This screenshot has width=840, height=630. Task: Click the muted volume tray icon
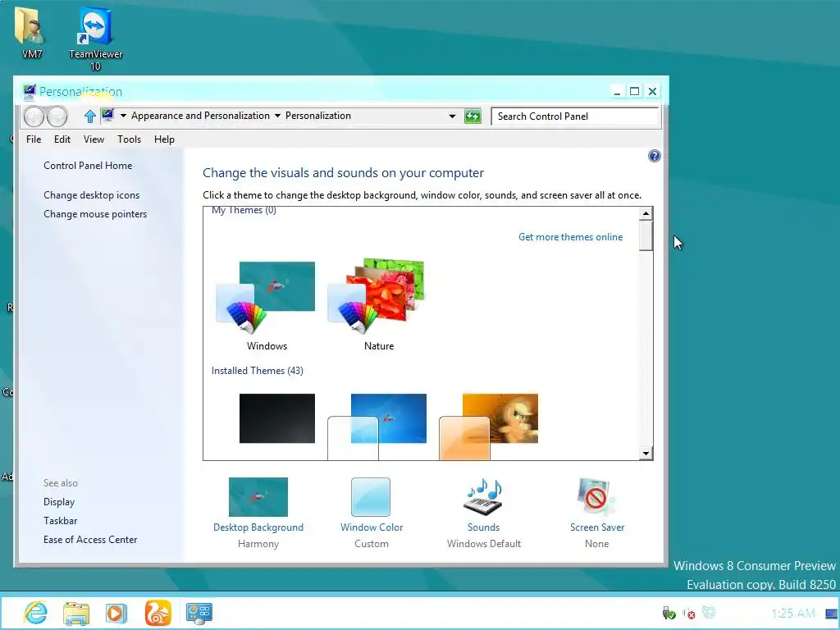(689, 614)
